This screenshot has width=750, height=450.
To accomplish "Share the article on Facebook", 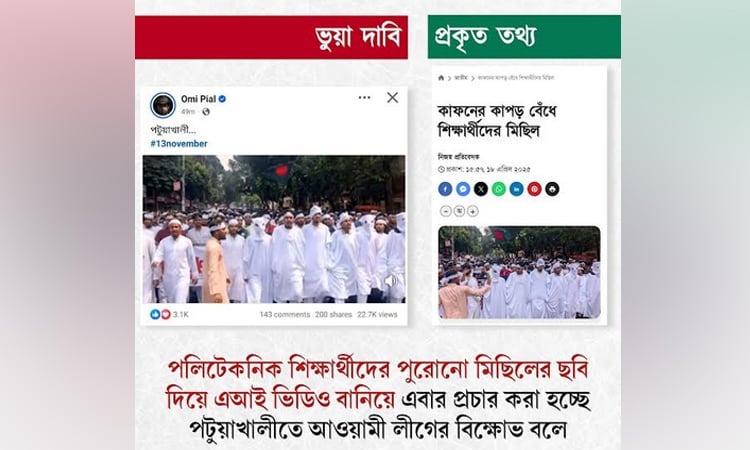I will (445, 189).
